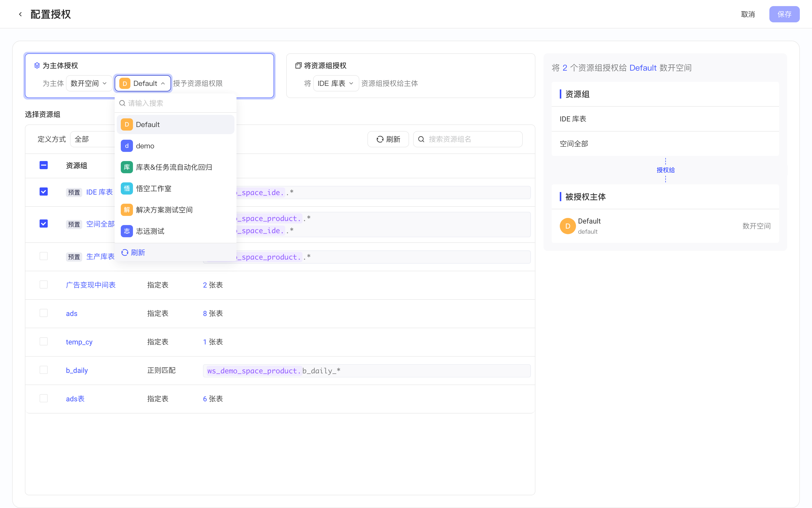Click the 刷新 button above the table
The height and width of the screenshot is (508, 812).
click(388, 139)
